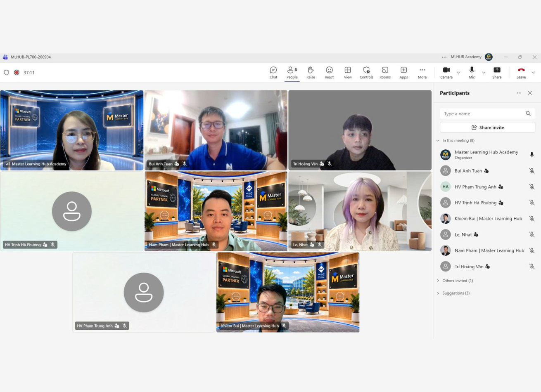Raise your hand in the meeting
The width and height of the screenshot is (541, 392).
(311, 73)
